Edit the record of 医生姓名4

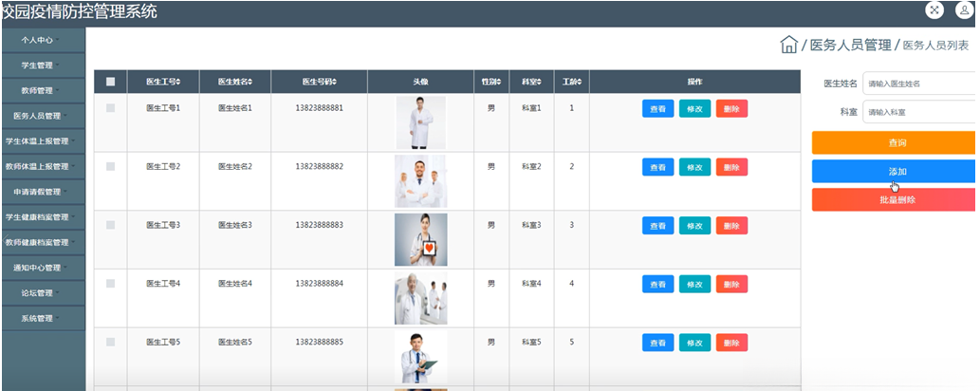coord(695,285)
